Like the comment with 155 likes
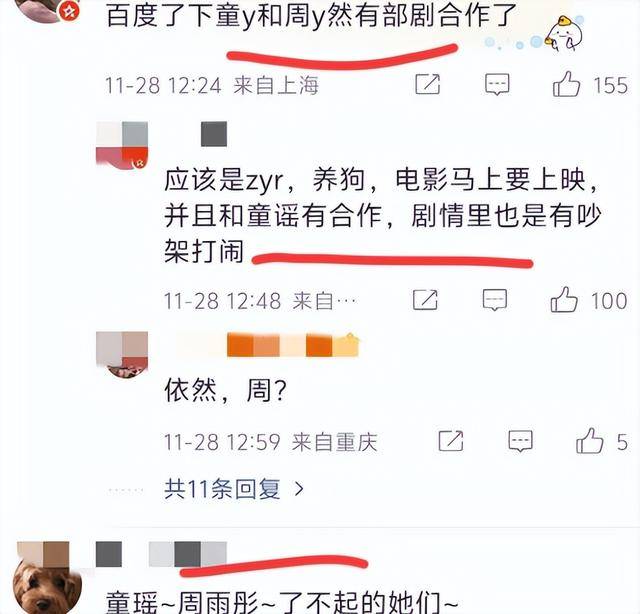This screenshot has width=640, height=614. click(567, 84)
